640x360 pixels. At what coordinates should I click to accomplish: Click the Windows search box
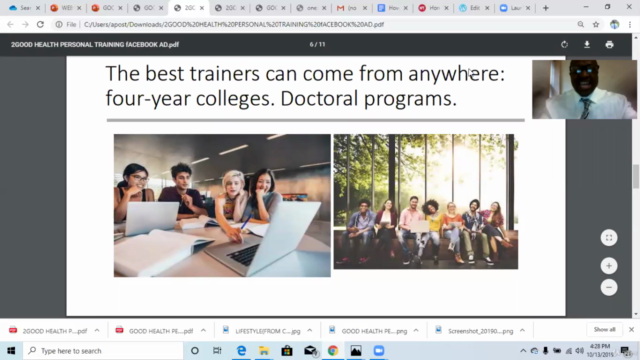pyautogui.click(x=103, y=351)
